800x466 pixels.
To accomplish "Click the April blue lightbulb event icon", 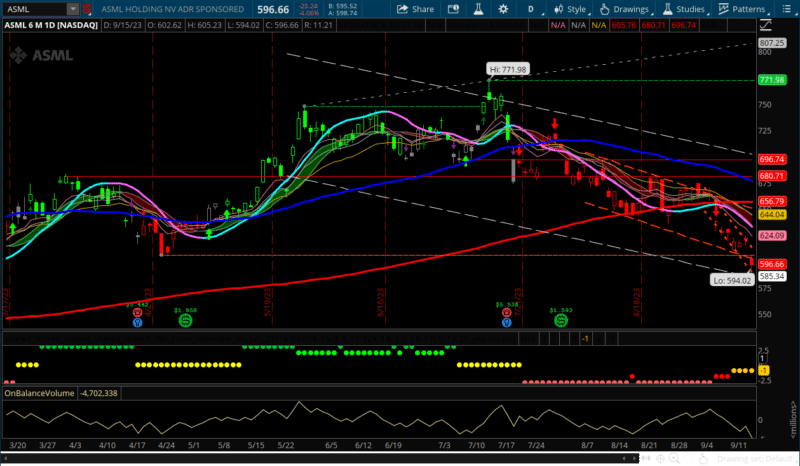I will 137,323.
